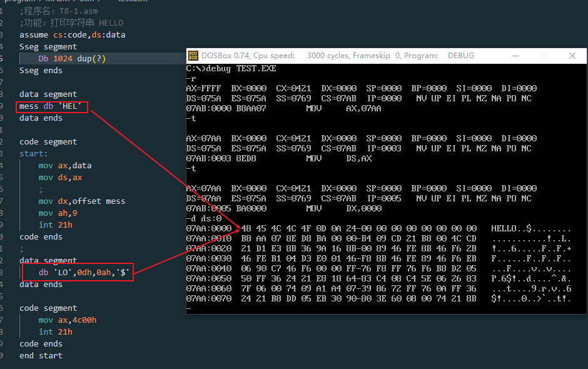Image resolution: width=588 pixels, height=369 pixels.
Task: Click the 'DS=07AA' register value
Action: point(204,198)
